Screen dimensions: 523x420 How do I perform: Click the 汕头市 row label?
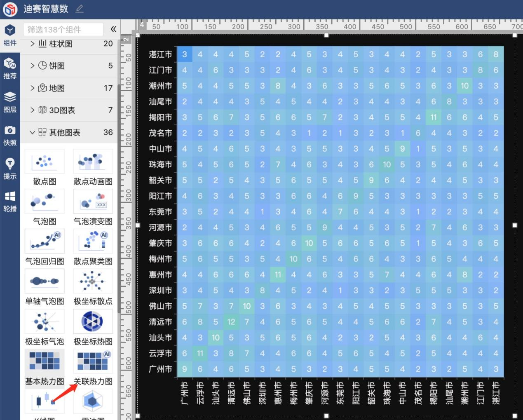pyautogui.click(x=160, y=338)
